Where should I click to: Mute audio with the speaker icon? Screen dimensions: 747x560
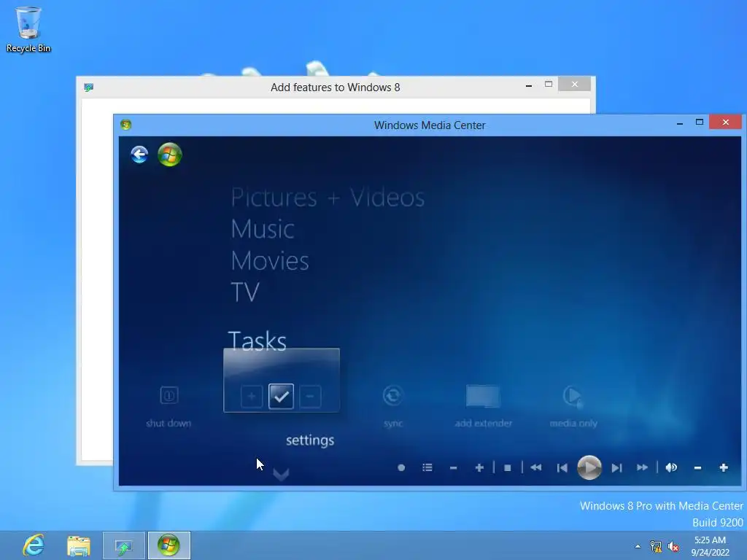[x=671, y=467]
